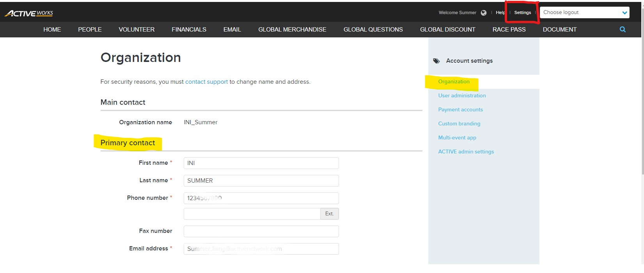Open the Choose logout dropdown
644x273 pixels.
click(585, 12)
